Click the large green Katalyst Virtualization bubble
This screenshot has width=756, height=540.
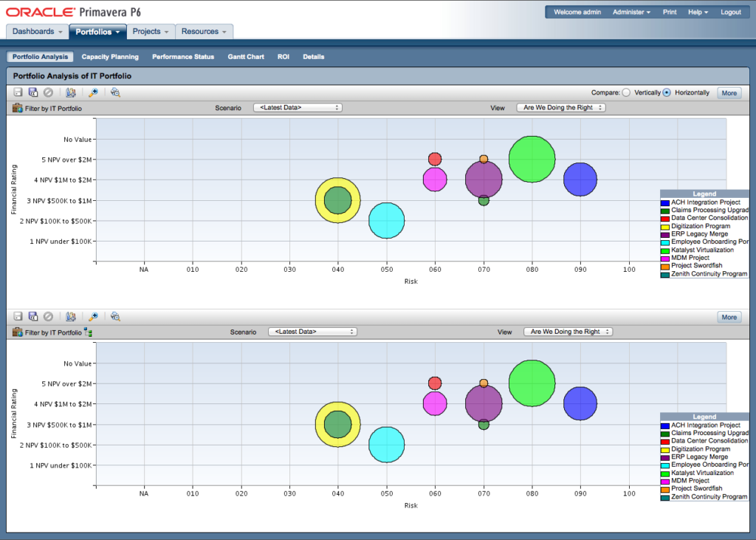532,158
